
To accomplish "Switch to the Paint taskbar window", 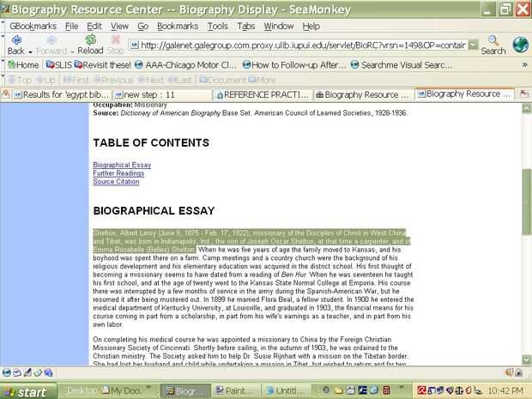I will (235, 391).
